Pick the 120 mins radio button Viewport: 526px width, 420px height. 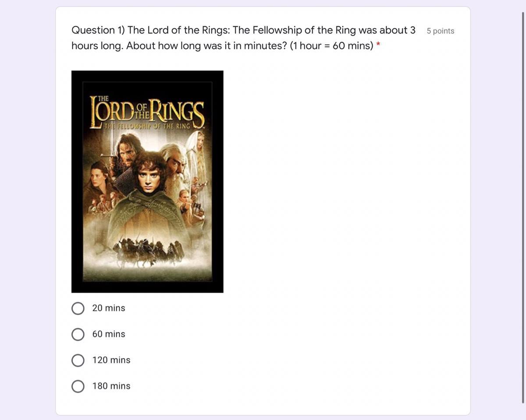point(78,360)
